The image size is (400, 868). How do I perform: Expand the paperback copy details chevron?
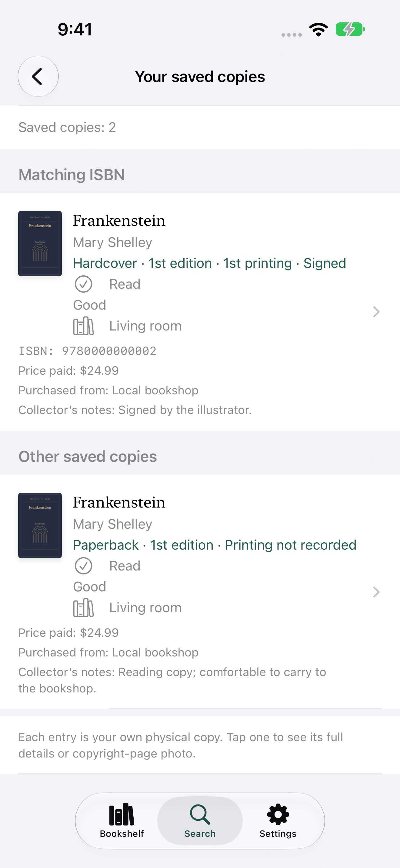coord(376,592)
